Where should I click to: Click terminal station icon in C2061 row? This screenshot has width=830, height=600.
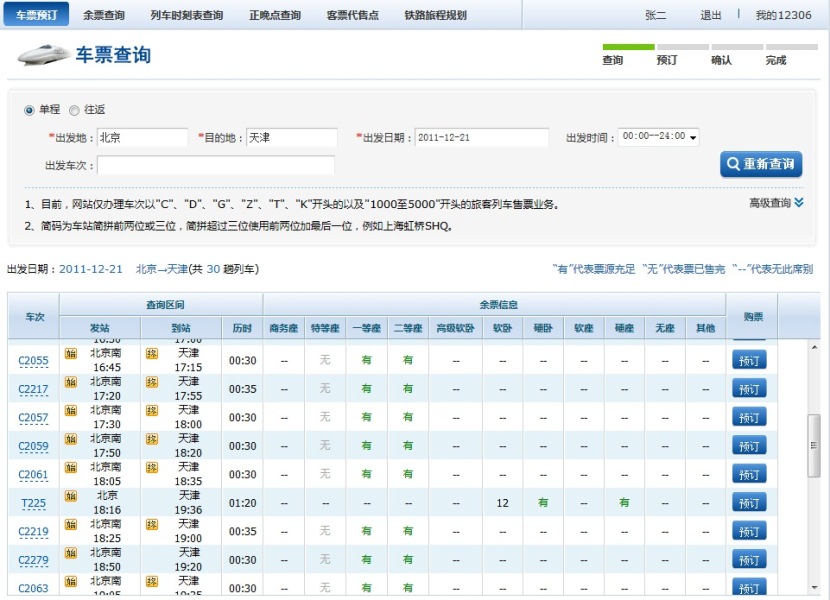(x=152, y=468)
